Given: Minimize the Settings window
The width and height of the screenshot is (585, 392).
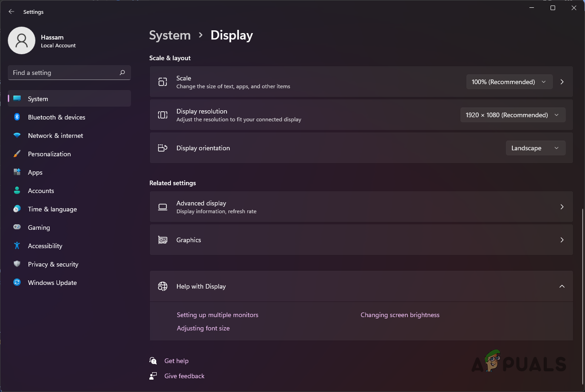Looking at the screenshot, I should (x=532, y=8).
